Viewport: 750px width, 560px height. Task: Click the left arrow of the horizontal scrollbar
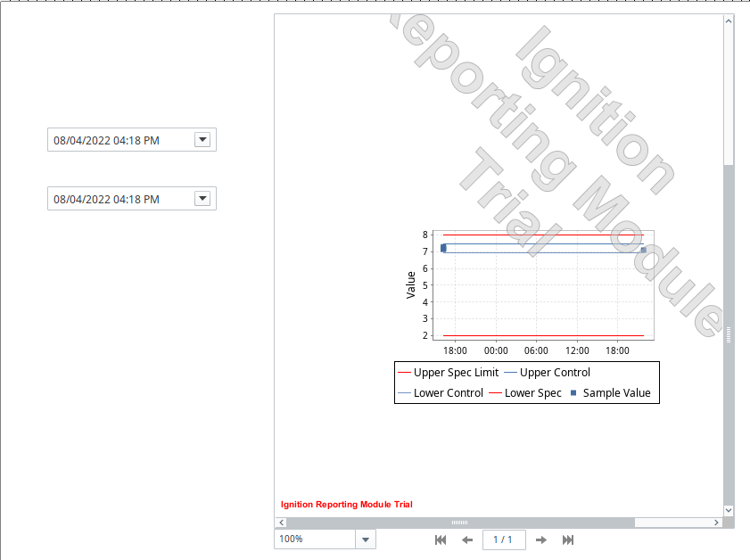point(281,522)
